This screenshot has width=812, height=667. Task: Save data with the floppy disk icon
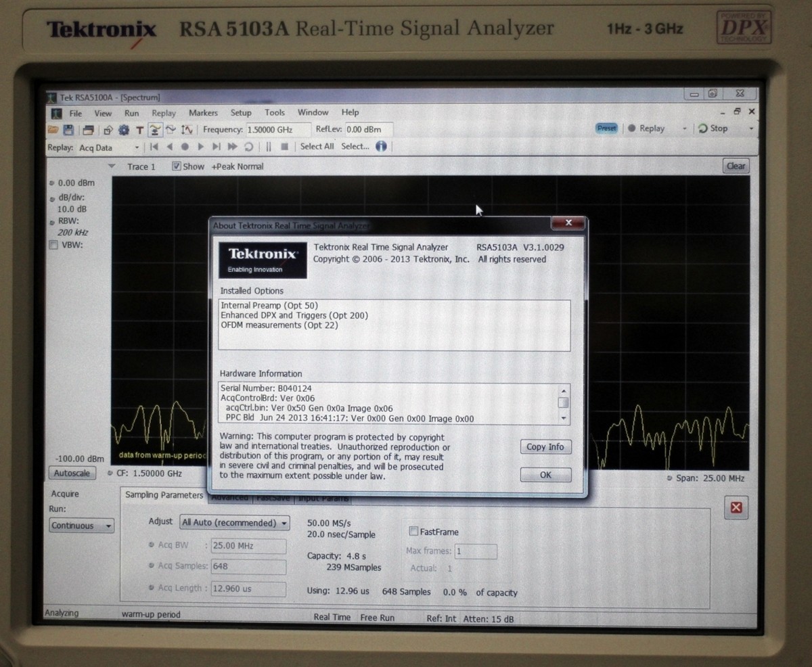(x=68, y=130)
